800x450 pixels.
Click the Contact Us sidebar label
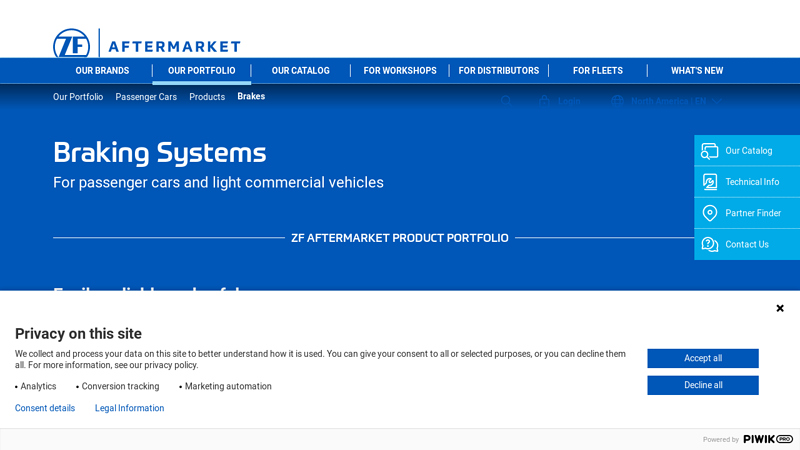[x=747, y=244]
